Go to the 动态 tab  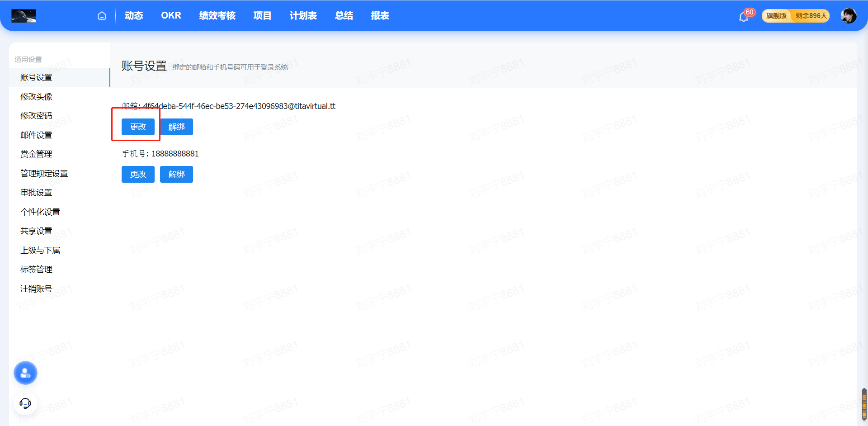click(x=134, y=16)
